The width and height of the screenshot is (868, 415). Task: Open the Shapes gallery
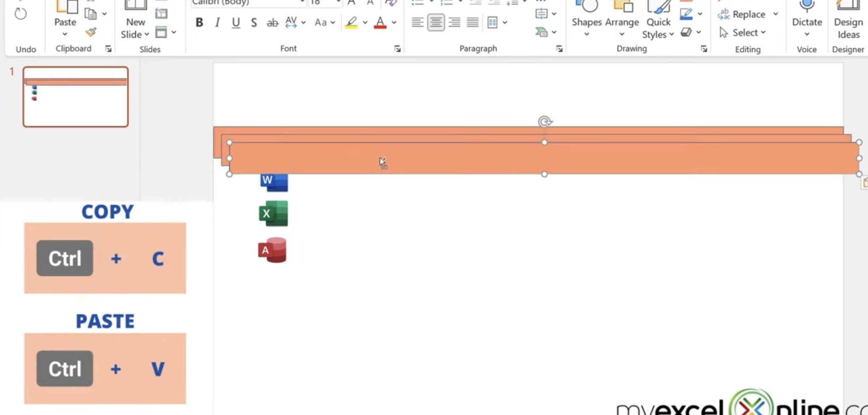point(587,21)
